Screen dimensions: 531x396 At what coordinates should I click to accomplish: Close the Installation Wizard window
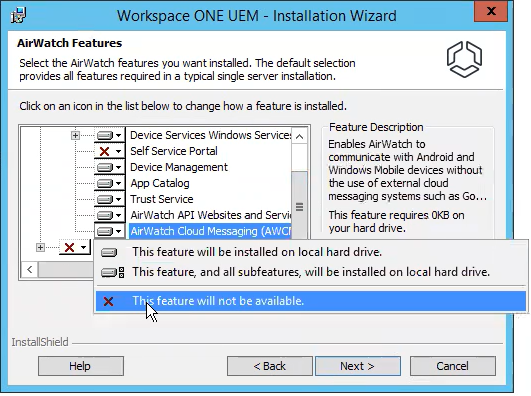tap(491, 11)
